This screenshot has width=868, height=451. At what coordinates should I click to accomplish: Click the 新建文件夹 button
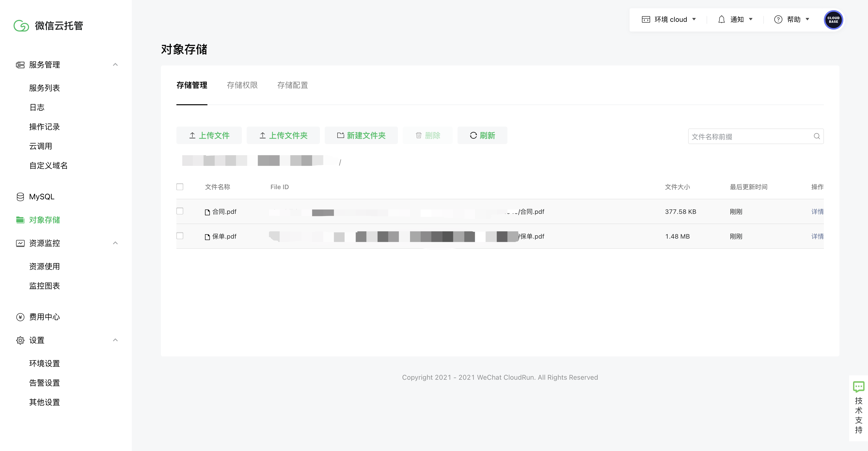tap(361, 136)
